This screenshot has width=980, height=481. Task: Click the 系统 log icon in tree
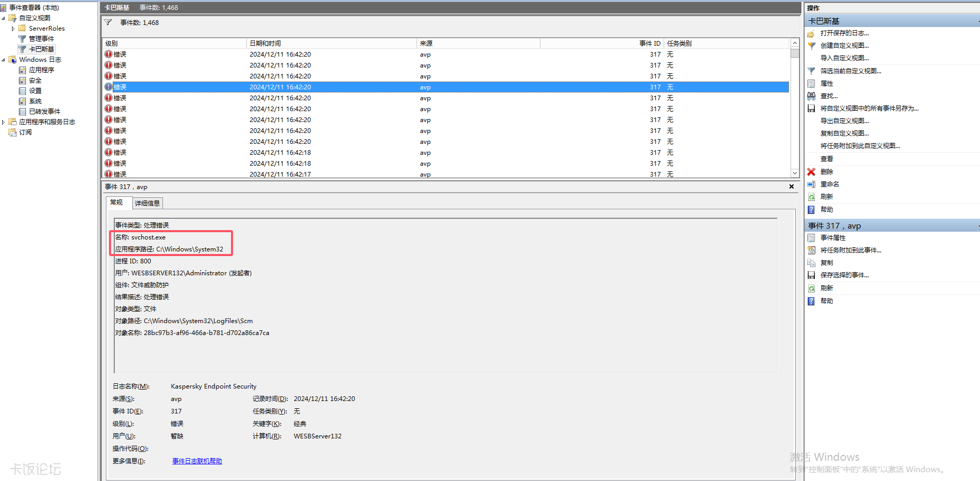(22, 101)
